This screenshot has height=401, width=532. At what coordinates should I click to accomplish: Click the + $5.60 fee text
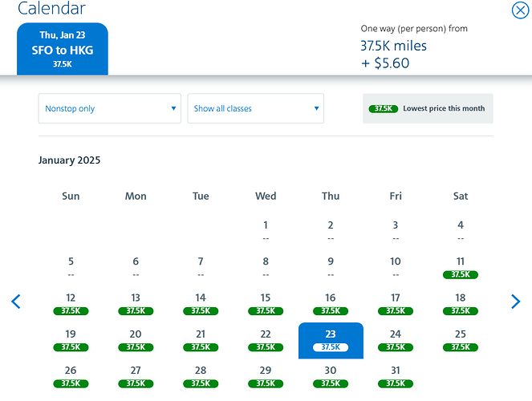pyautogui.click(x=385, y=63)
